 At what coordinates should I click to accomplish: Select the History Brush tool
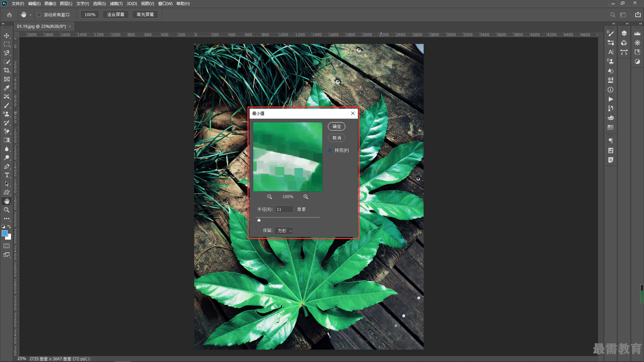[7, 123]
